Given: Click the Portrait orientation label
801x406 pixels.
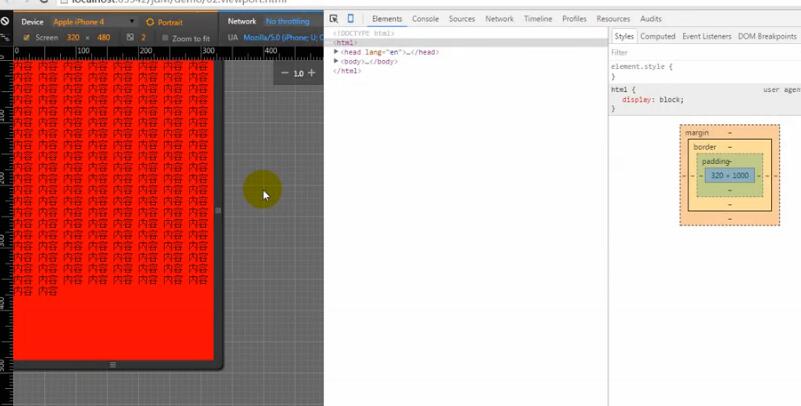Looking at the screenshot, I should (x=170, y=22).
